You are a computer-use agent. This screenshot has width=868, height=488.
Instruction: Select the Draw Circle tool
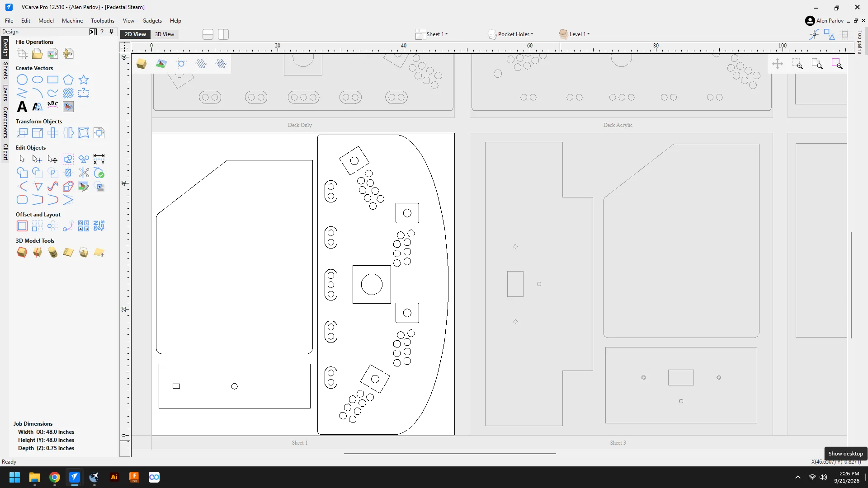[22, 80]
